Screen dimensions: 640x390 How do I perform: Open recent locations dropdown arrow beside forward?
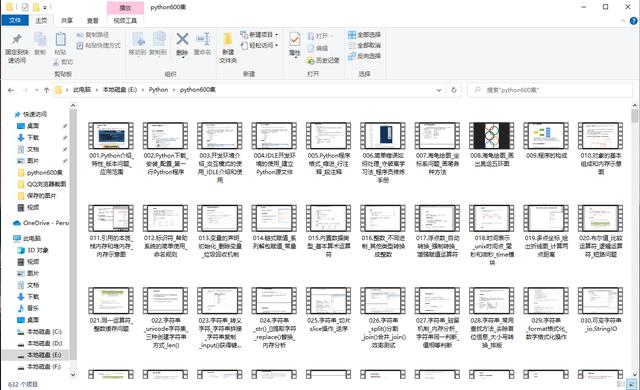point(37,90)
